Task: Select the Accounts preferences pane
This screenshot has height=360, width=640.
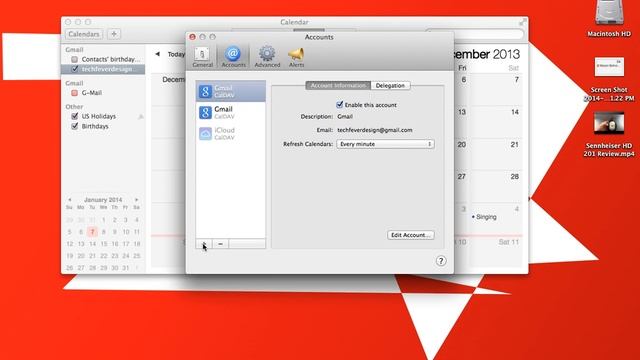Action: point(233,57)
